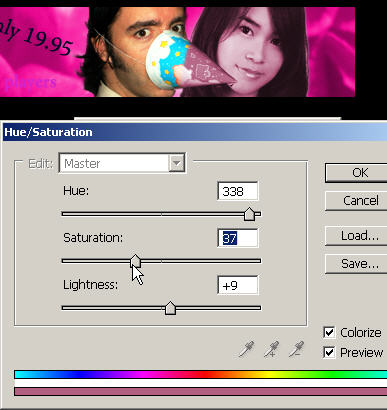Select the subtract-from-sample eyedropper
The height and width of the screenshot is (410, 387).
(x=296, y=349)
